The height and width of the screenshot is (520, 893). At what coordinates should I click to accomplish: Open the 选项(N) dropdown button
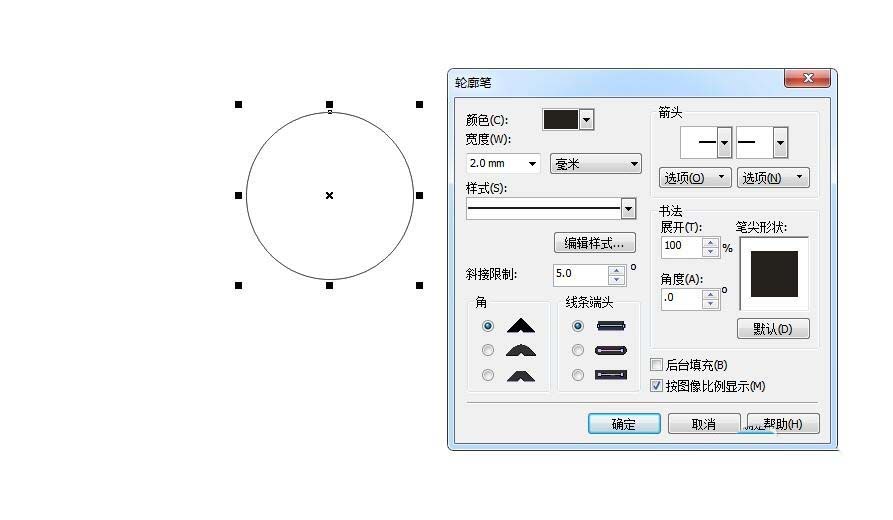(x=773, y=178)
